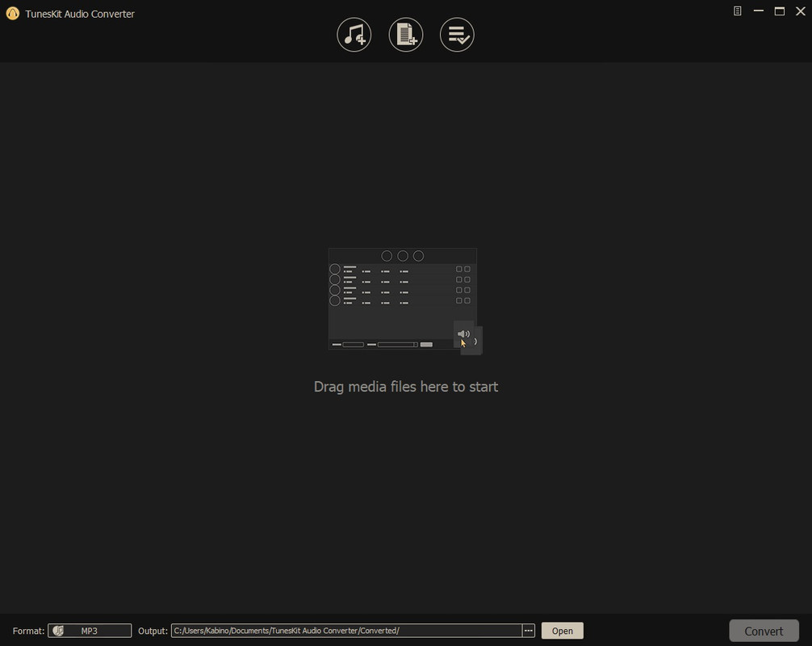This screenshot has width=812, height=646.
Task: Open the converted history list icon
Action: pyautogui.click(x=457, y=35)
